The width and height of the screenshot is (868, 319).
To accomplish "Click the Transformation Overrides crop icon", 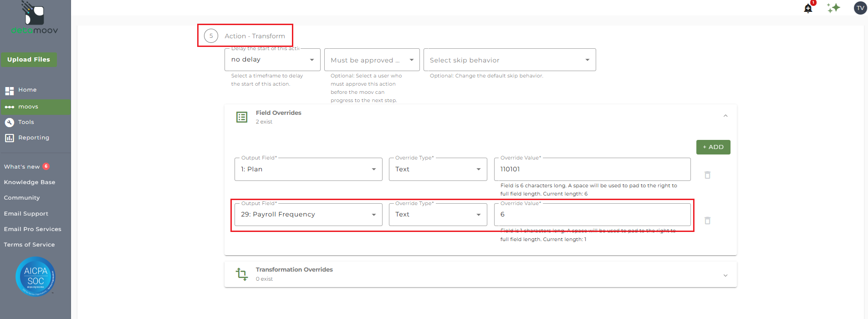I will (242, 274).
